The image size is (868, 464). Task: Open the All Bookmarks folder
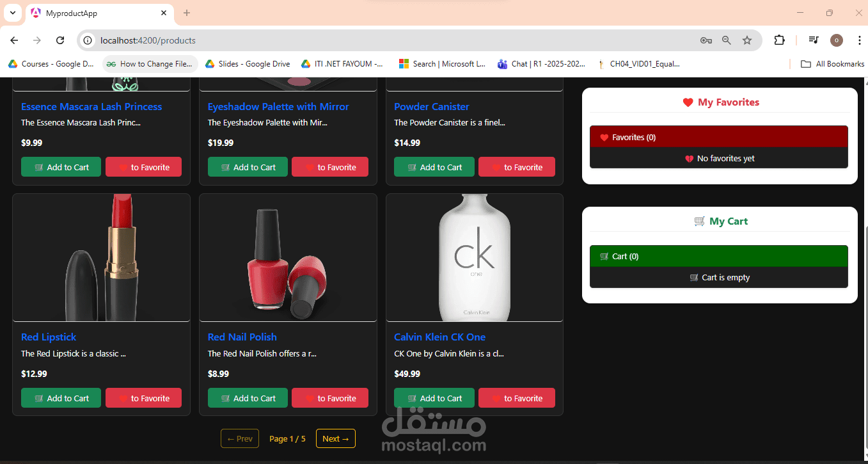point(832,64)
